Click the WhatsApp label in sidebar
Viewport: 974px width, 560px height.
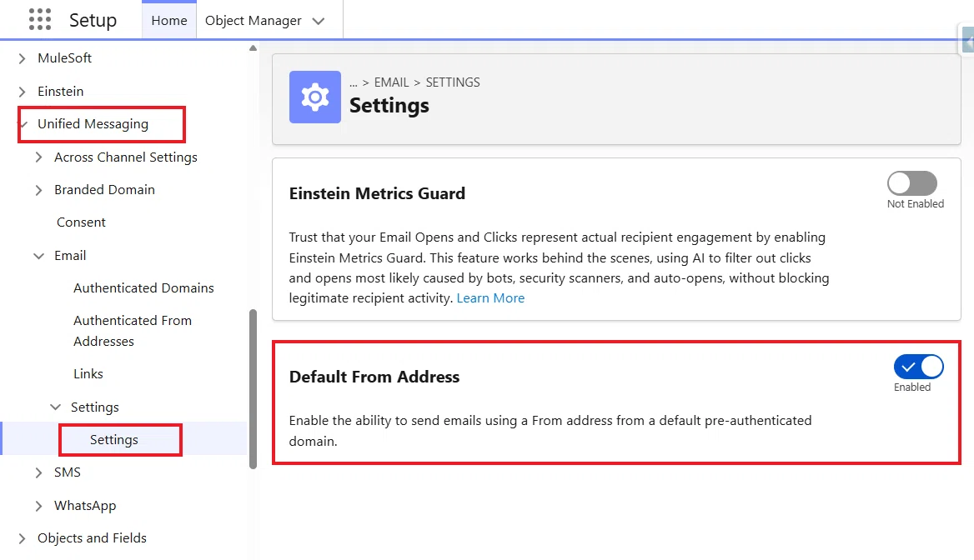tap(85, 505)
